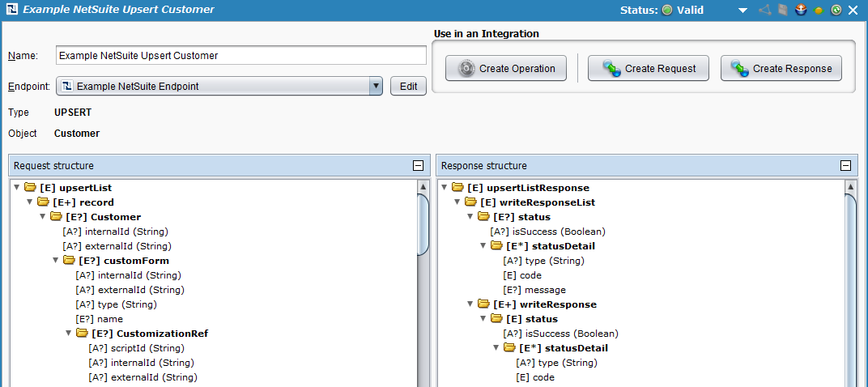Click the dependency graph triangle icon
The height and width of the screenshot is (387, 868).
[x=764, y=11]
